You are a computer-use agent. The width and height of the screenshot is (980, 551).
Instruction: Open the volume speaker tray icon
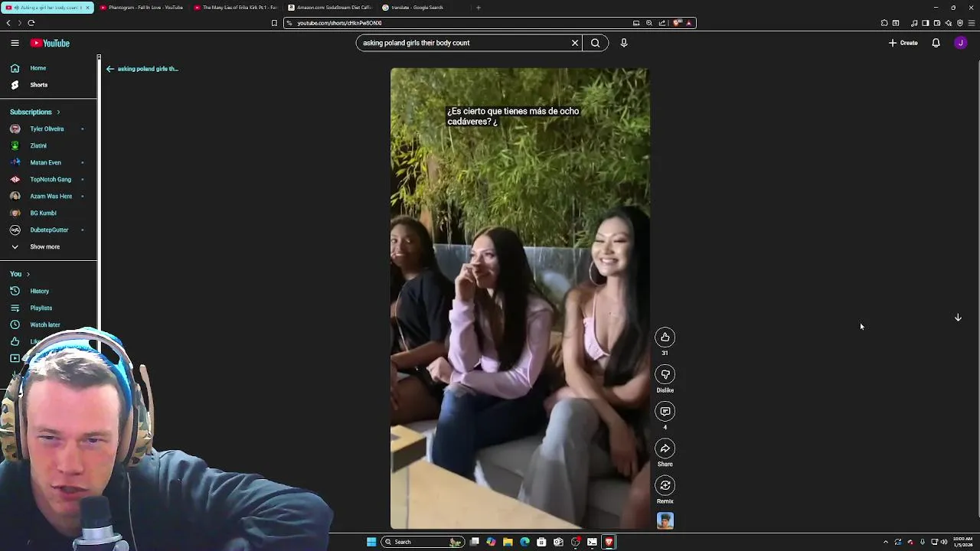point(944,542)
